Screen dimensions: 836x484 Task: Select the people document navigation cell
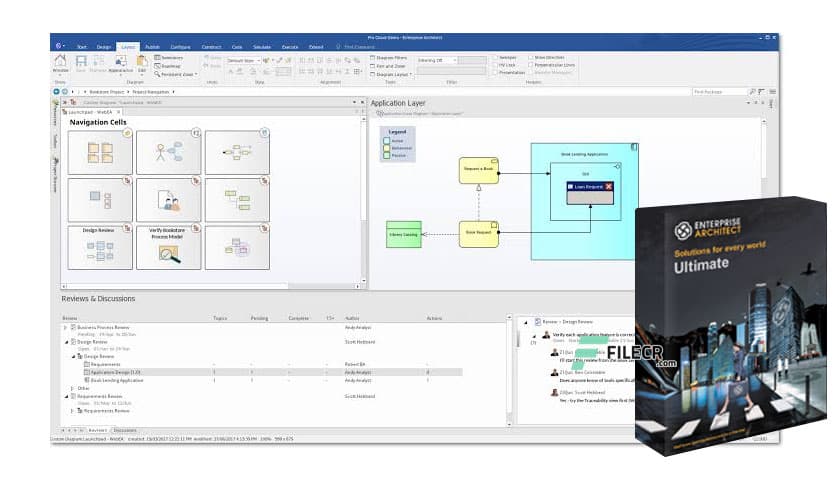(x=168, y=200)
